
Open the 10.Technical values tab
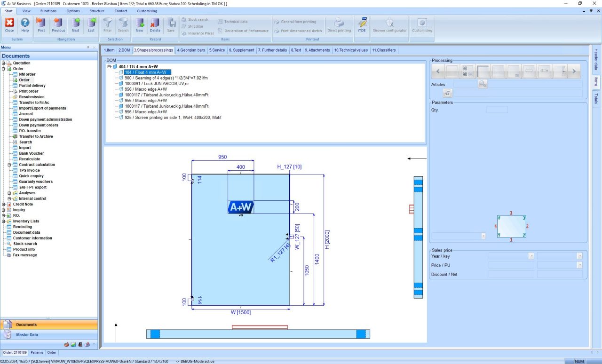tap(351, 50)
